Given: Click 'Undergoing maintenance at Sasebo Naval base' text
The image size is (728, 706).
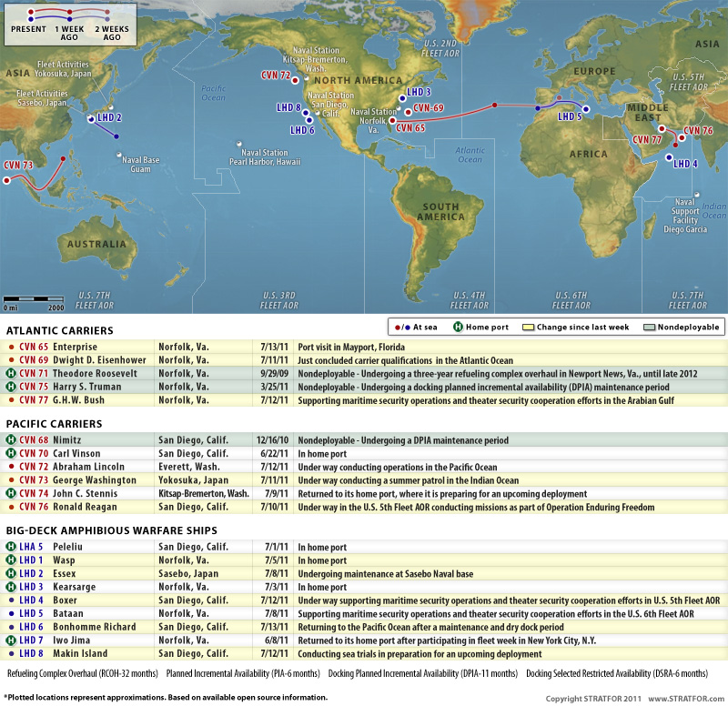Looking at the screenshot, I should tap(385, 574).
